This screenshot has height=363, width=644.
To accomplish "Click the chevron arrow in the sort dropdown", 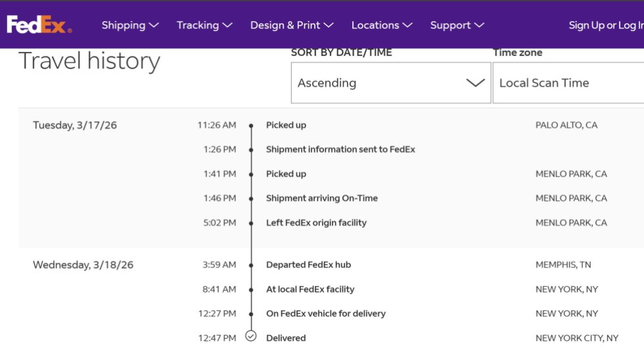I will click(474, 83).
